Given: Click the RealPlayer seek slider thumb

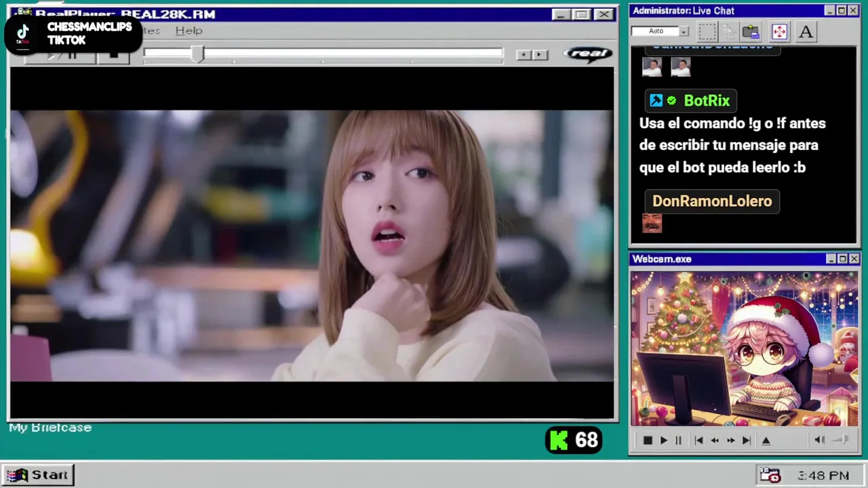Looking at the screenshot, I should (x=197, y=54).
